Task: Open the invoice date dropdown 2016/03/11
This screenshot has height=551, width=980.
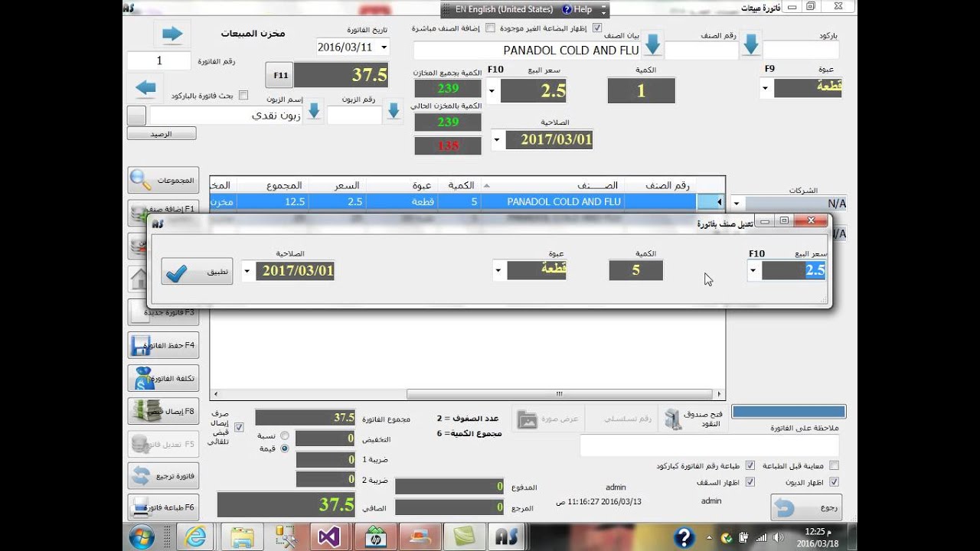Action: [383, 47]
